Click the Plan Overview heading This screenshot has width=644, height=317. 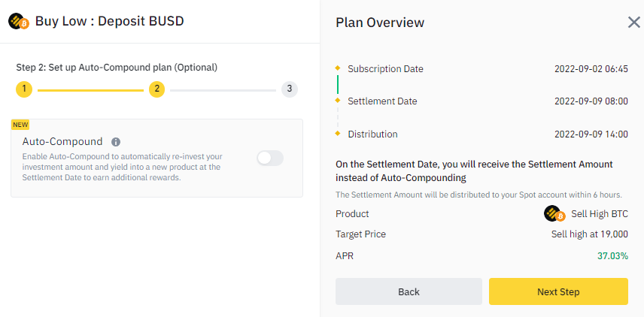[x=380, y=23]
